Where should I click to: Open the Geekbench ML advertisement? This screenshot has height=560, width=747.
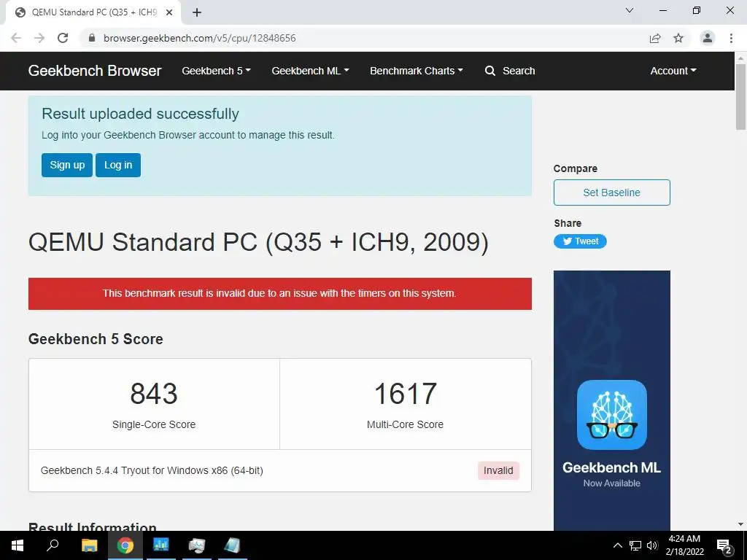coord(612,400)
